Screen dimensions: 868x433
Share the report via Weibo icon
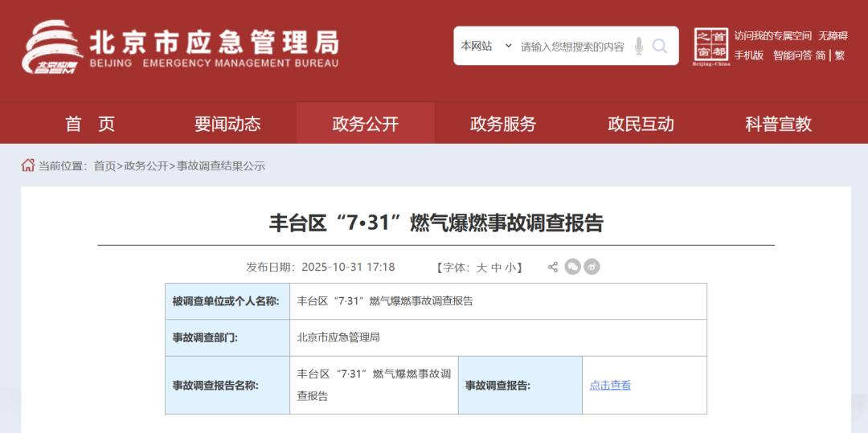592,267
